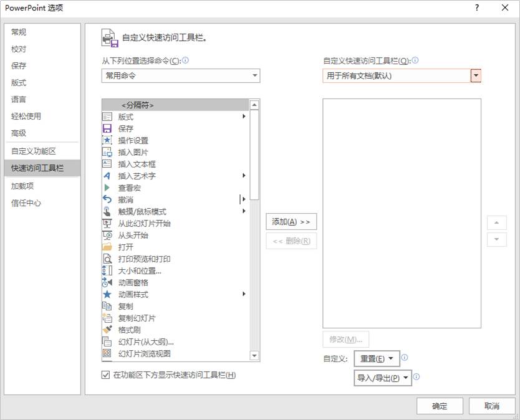Screen dimensions: 520x420
Task: Click the 幻灯片浏览视图 grid icon
Action: click(x=107, y=353)
